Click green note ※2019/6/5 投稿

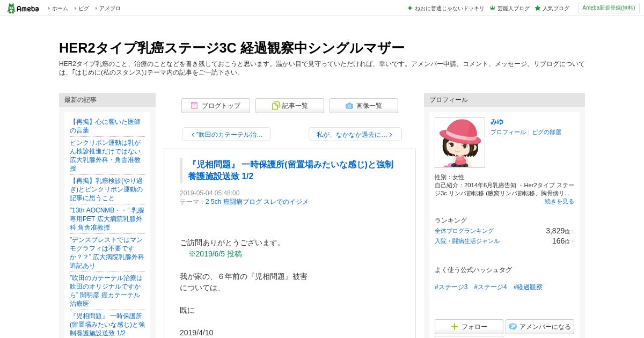pos(215,254)
